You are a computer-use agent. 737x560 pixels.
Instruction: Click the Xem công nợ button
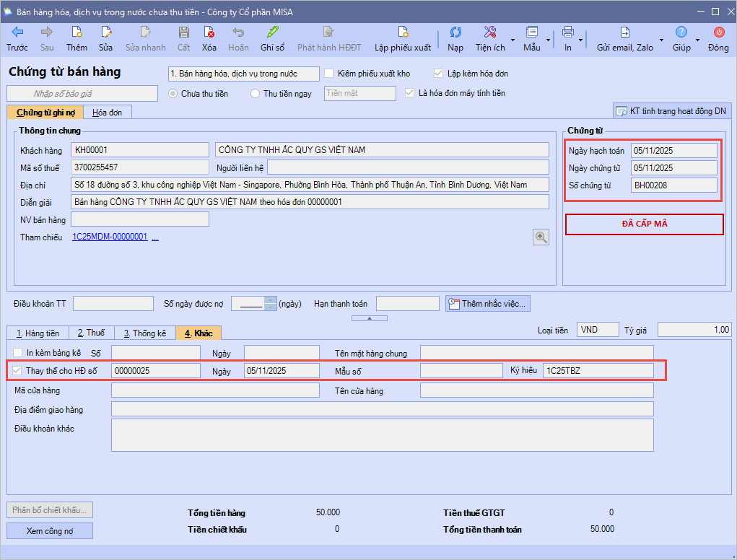(50, 531)
